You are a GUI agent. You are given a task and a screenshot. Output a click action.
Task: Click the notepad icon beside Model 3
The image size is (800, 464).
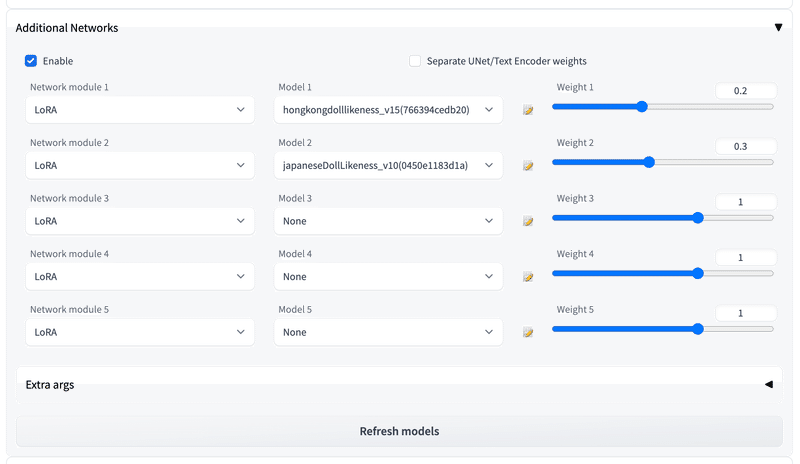[x=528, y=221]
